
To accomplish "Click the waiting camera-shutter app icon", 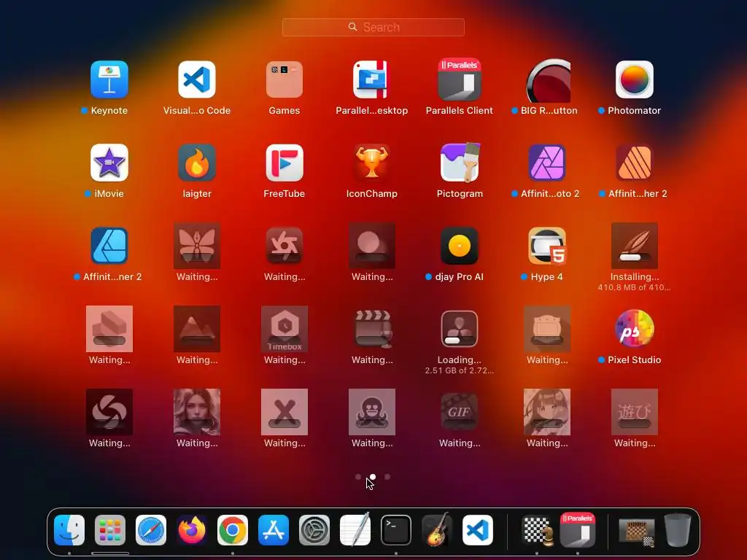I will click(285, 246).
